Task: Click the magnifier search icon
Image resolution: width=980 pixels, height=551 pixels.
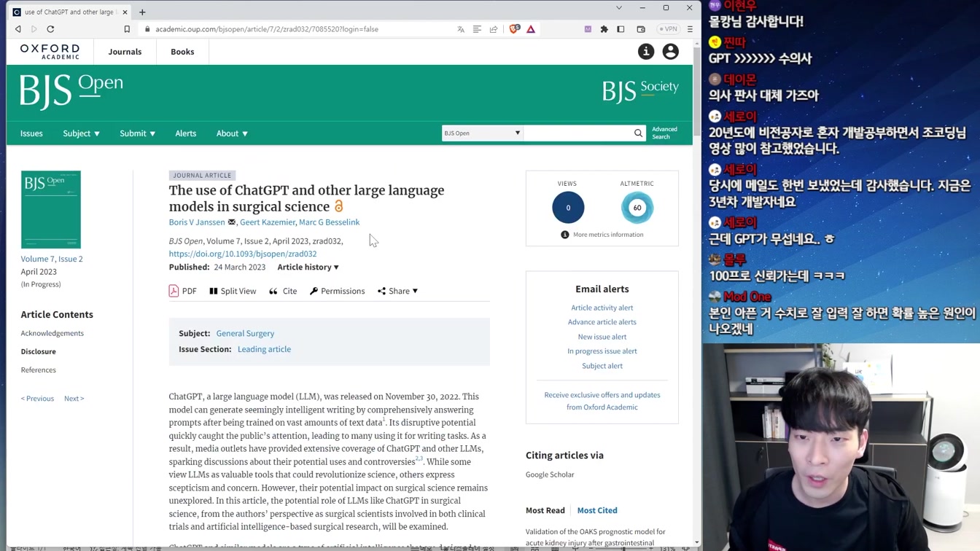Action: (639, 133)
